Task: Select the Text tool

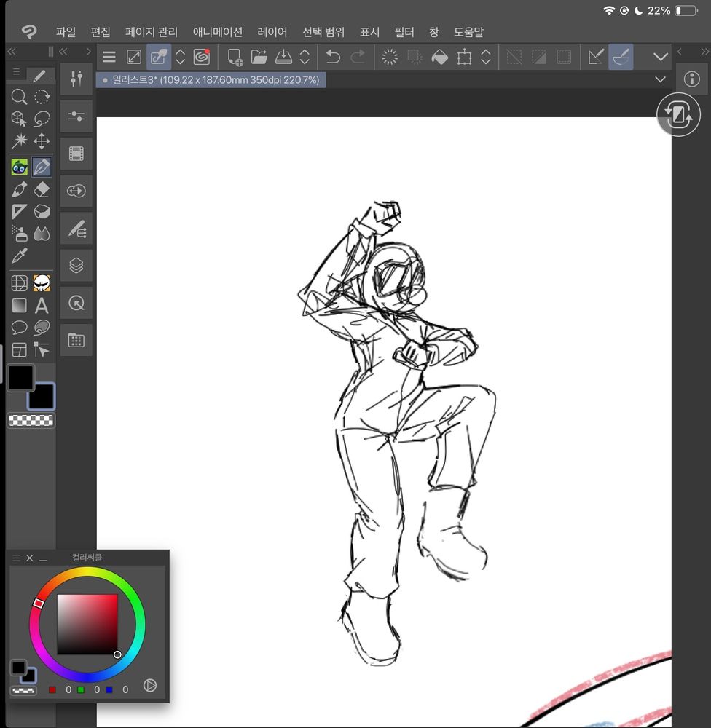Action: [x=42, y=306]
